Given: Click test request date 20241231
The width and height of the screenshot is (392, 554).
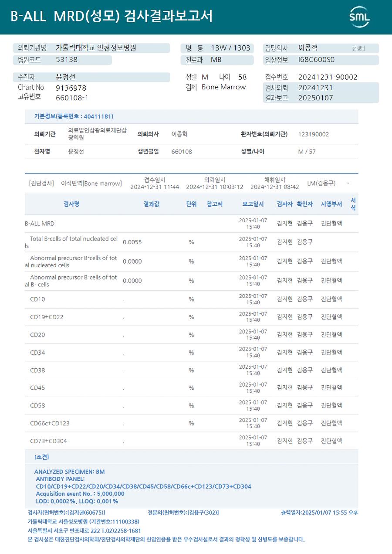Looking at the screenshot, I should (315, 88).
